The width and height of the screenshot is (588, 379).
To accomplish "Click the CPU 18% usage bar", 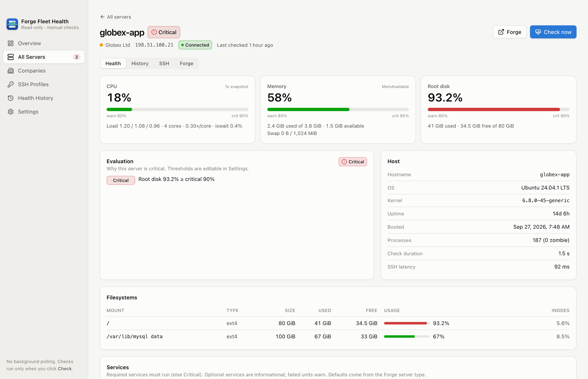I will [177, 109].
